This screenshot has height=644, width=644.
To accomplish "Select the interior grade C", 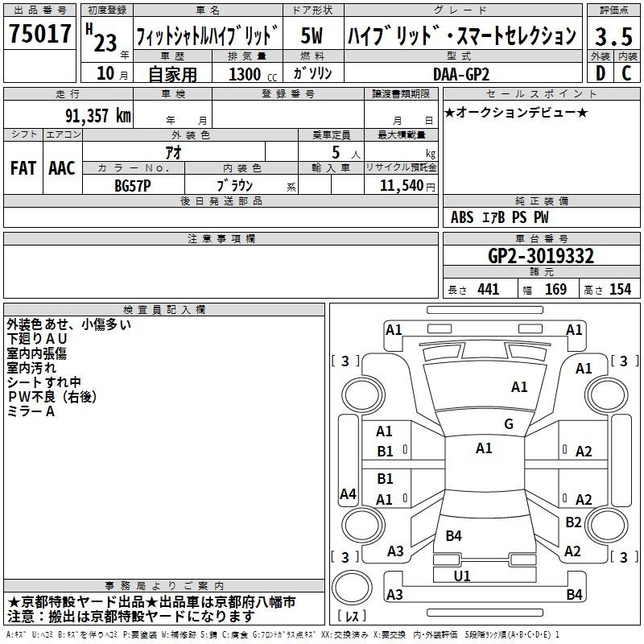I will point(626,73).
